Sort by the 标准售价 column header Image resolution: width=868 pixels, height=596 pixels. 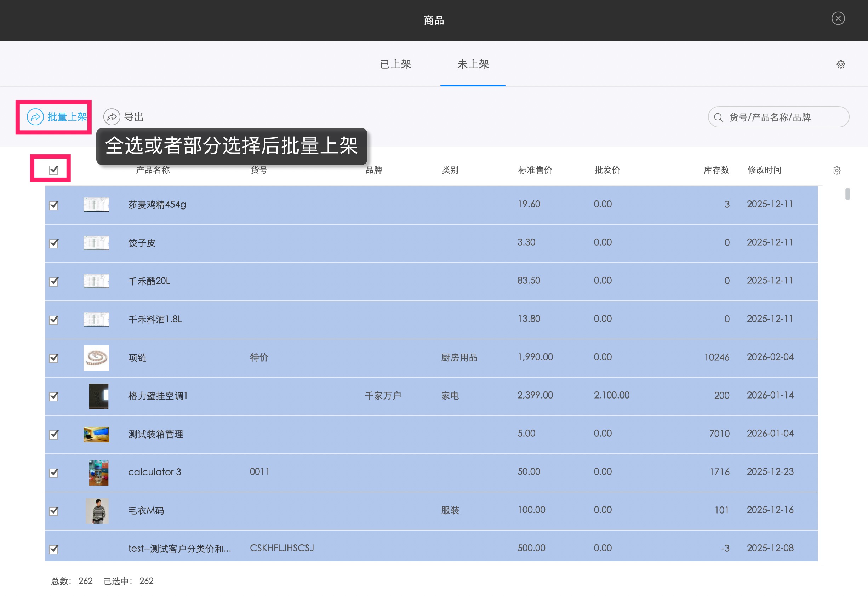pyautogui.click(x=536, y=170)
